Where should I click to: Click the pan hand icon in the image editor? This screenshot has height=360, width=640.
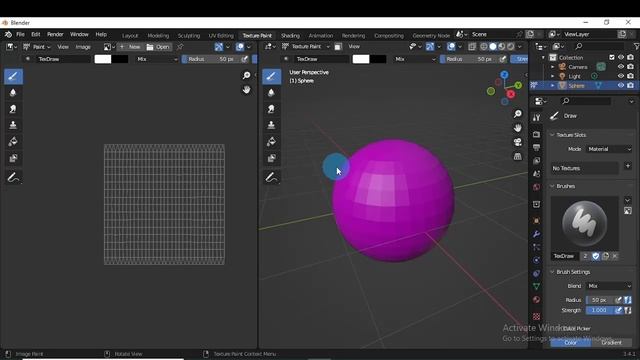[246, 89]
